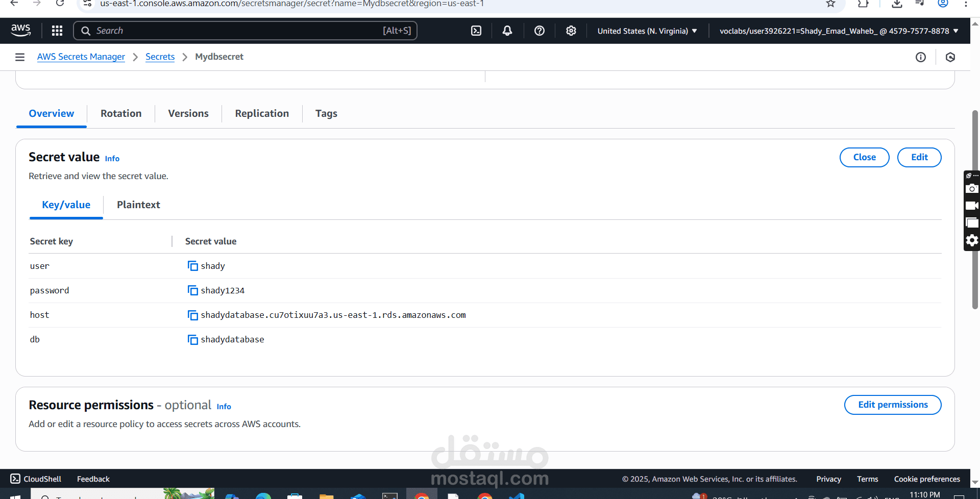
Task: Take a screenshot with the camera widget icon
Action: (972, 188)
